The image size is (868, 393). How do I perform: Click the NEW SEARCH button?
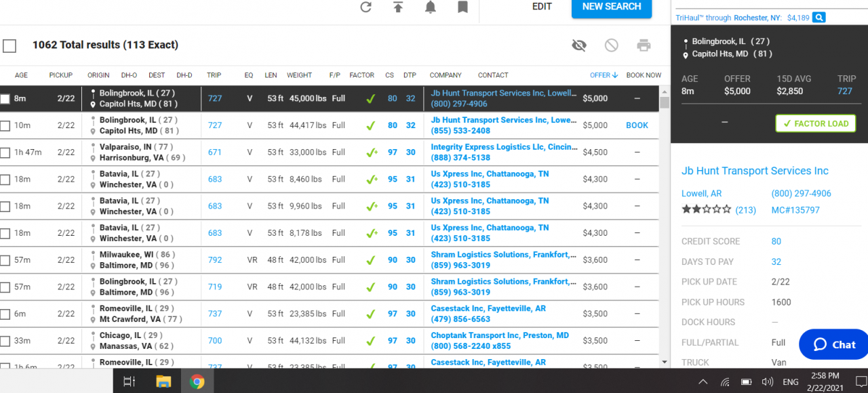pos(612,7)
